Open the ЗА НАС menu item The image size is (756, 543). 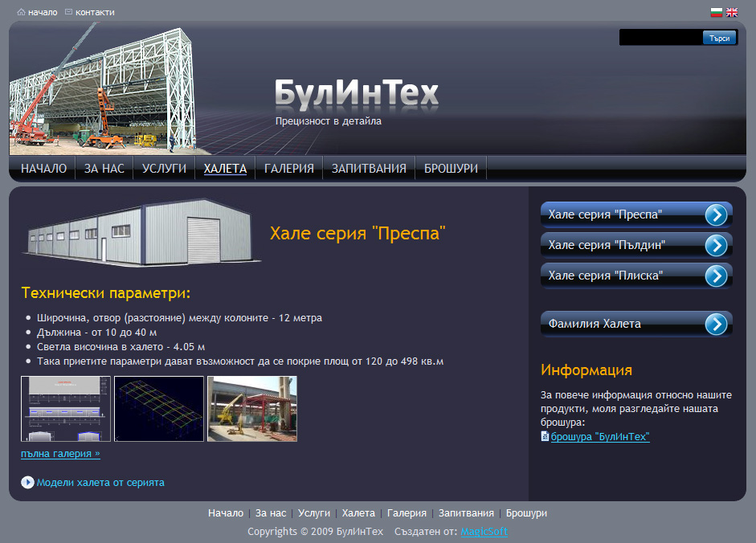click(x=104, y=169)
